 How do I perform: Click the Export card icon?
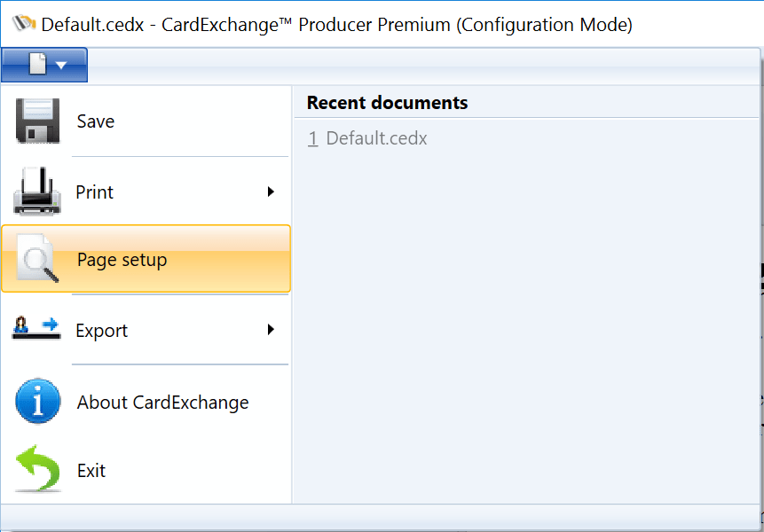(36, 329)
